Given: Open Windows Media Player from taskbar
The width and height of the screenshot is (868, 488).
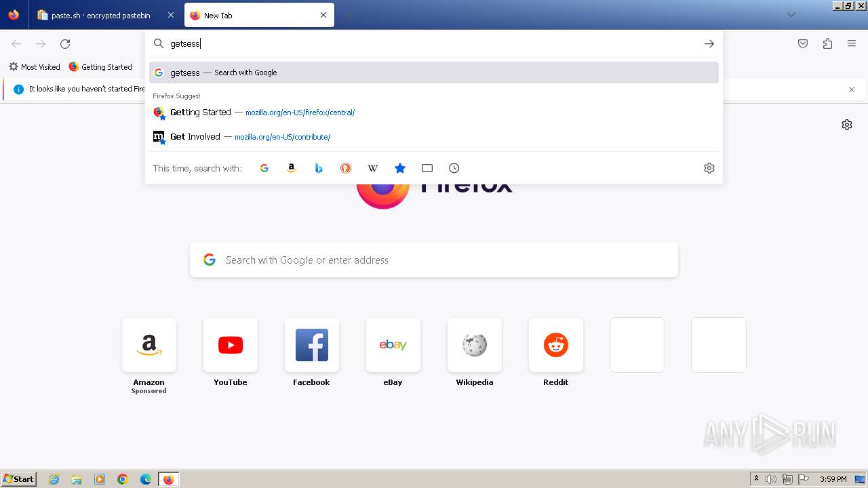Looking at the screenshot, I should pyautogui.click(x=100, y=479).
